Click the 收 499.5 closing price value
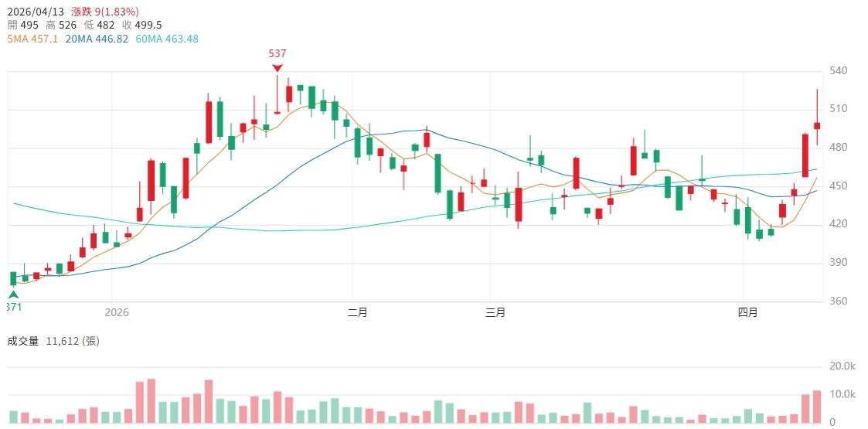The width and height of the screenshot is (868, 429). (x=141, y=26)
